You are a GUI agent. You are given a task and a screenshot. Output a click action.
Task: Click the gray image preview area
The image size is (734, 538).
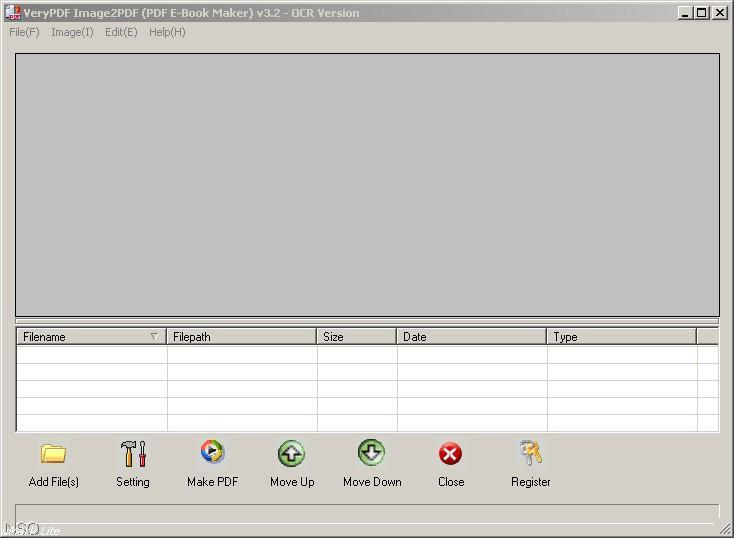point(367,185)
